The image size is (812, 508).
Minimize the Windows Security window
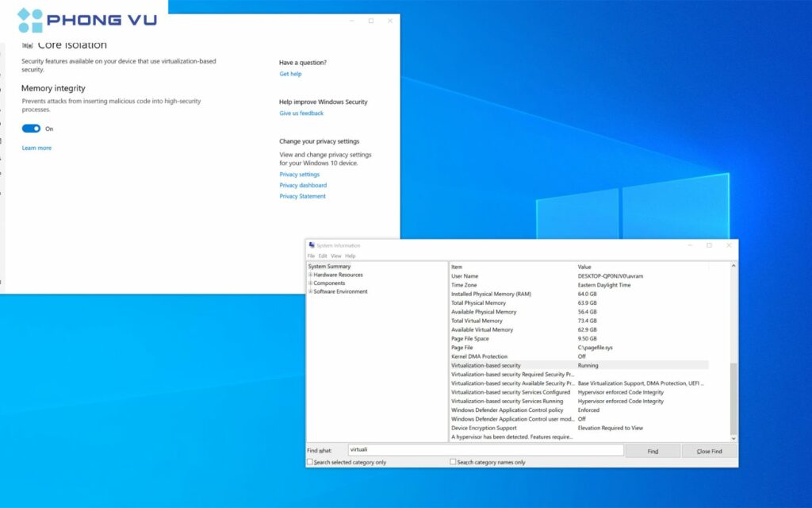tap(351, 21)
